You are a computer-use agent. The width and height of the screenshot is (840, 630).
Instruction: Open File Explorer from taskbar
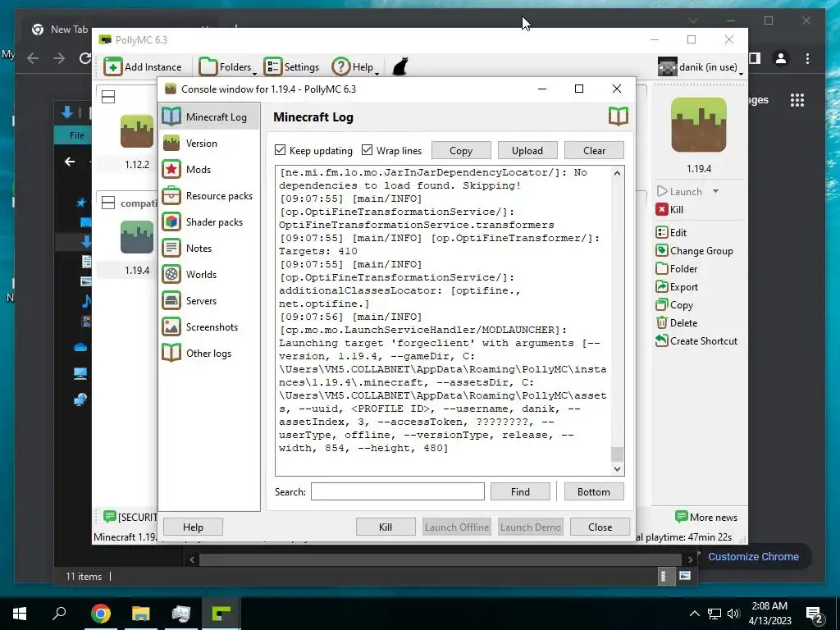pos(141,614)
